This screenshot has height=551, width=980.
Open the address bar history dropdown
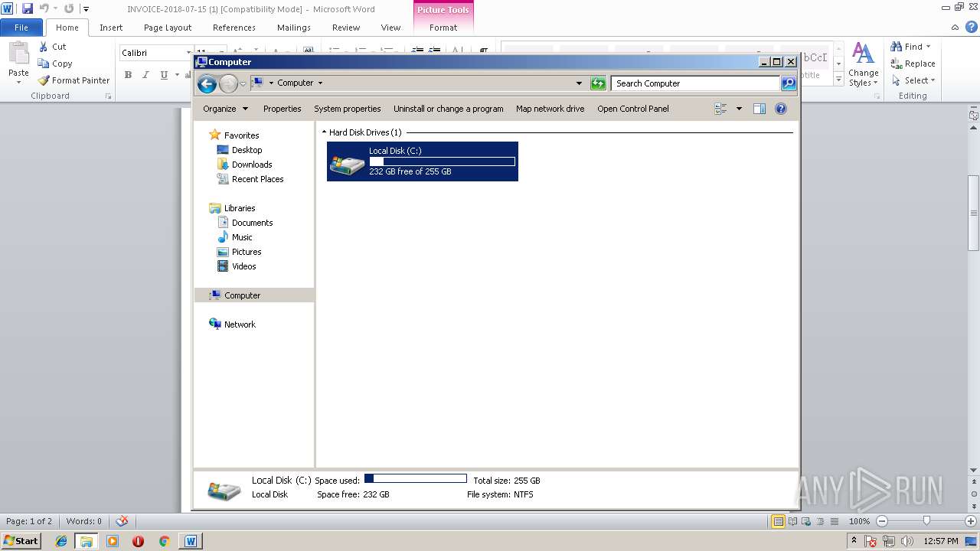[580, 83]
